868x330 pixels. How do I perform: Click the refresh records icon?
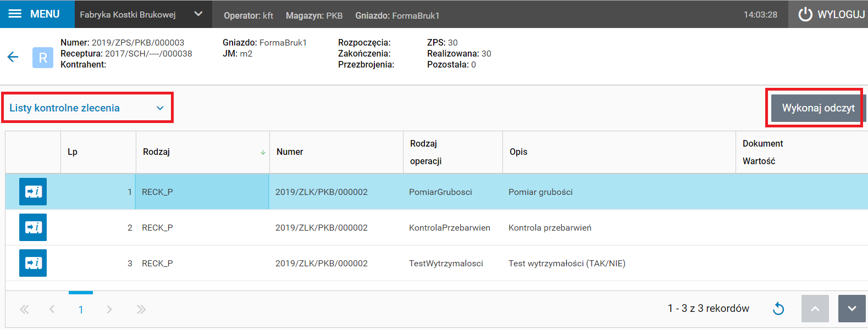[778, 309]
